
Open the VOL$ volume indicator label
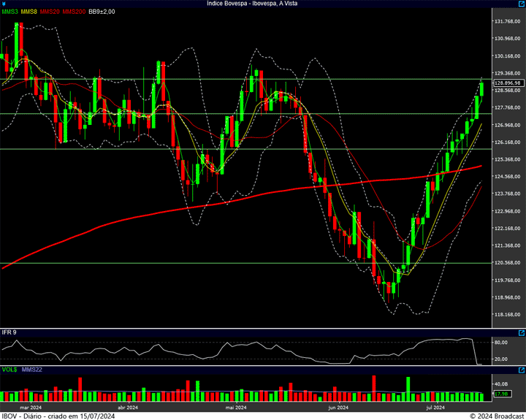tap(9, 370)
